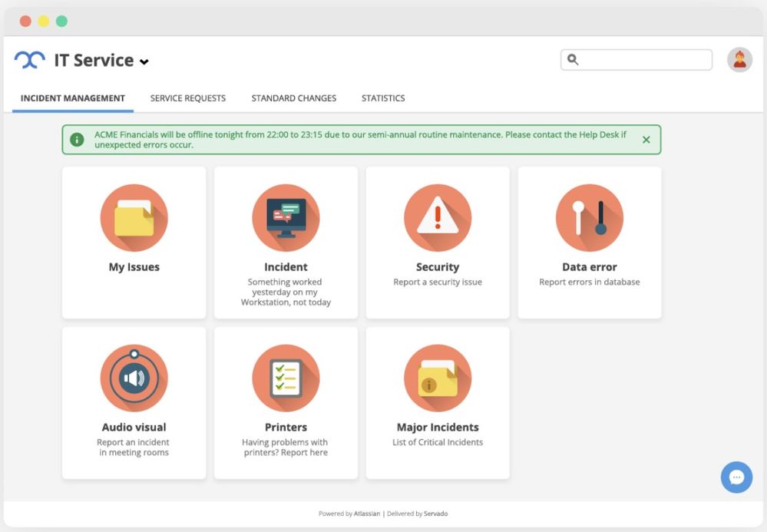The image size is (767, 532).
Task: Click 'Something worked yesterday' incident description
Action: (x=286, y=292)
